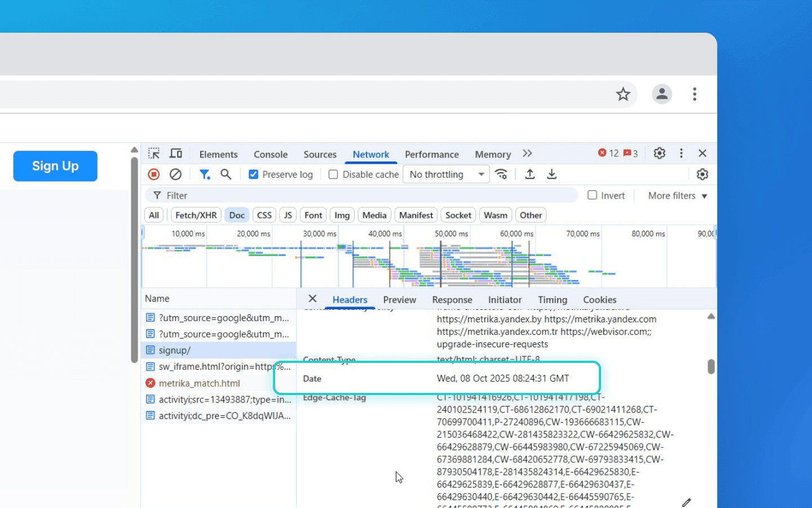The width and height of the screenshot is (812, 508).
Task: Clear the network log
Action: coord(175,174)
